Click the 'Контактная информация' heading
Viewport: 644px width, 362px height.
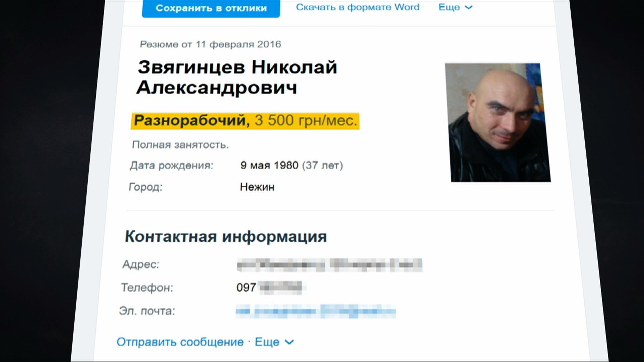[x=226, y=236]
